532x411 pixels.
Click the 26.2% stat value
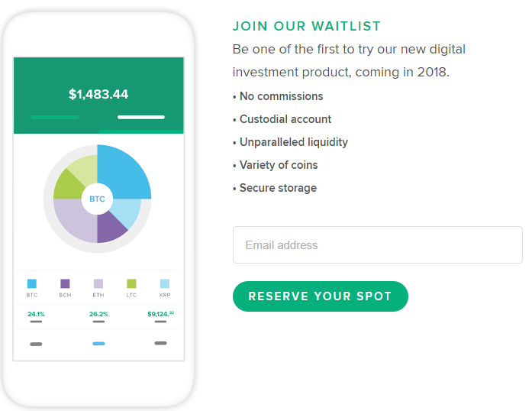[98, 314]
